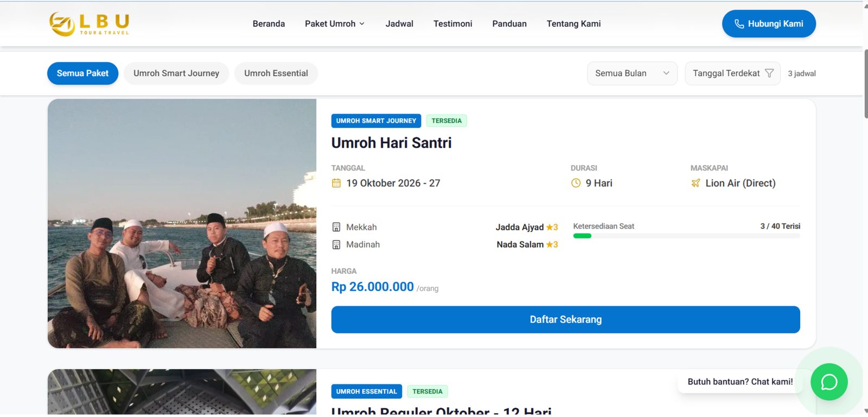The width and height of the screenshot is (868, 417).
Task: Click the airplane icon beside Lion Air
Action: (x=695, y=183)
